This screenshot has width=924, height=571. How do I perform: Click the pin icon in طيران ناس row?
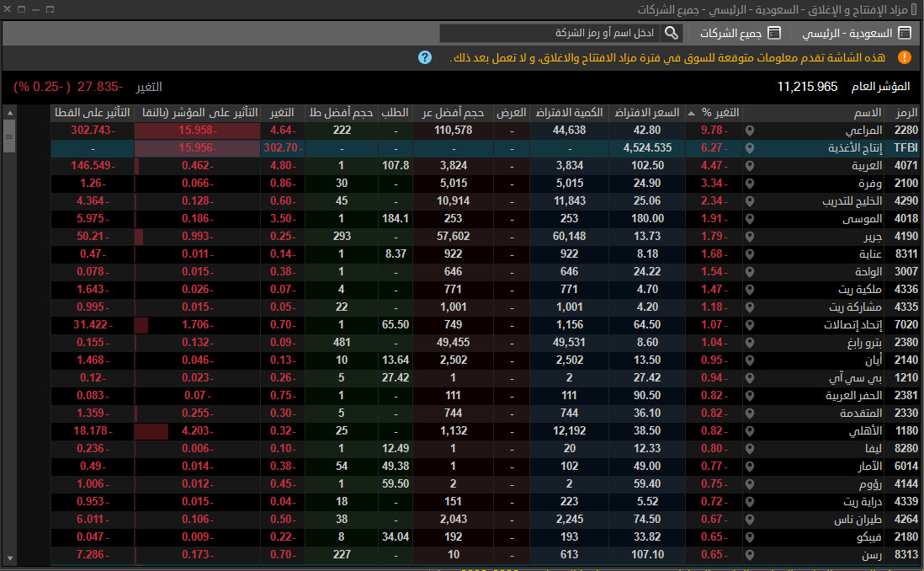click(x=750, y=520)
